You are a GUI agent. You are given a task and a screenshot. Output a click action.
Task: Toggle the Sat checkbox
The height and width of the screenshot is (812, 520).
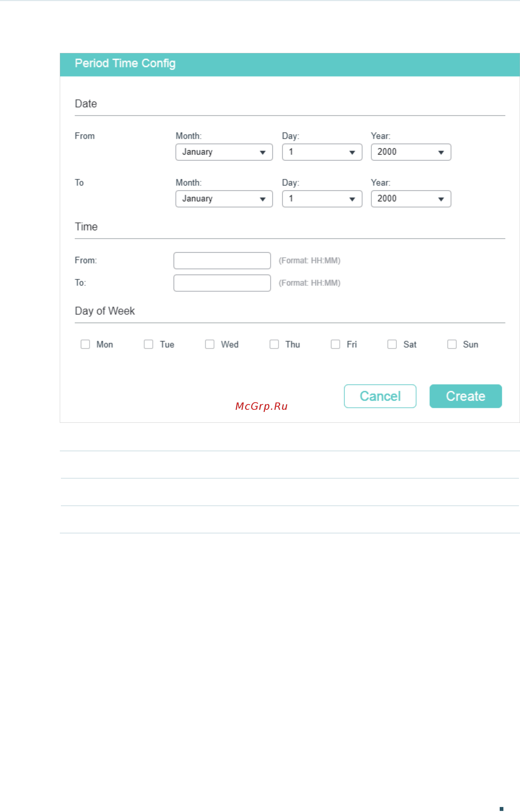click(x=392, y=344)
